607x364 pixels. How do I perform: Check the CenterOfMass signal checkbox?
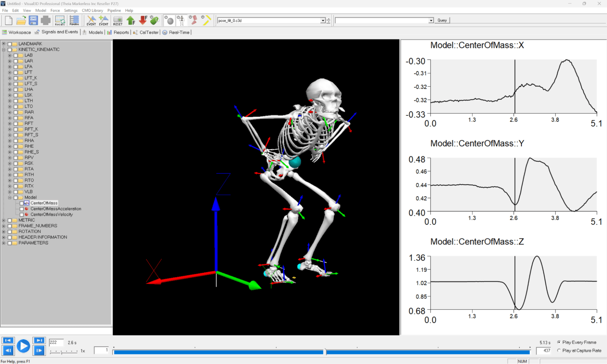22,203
